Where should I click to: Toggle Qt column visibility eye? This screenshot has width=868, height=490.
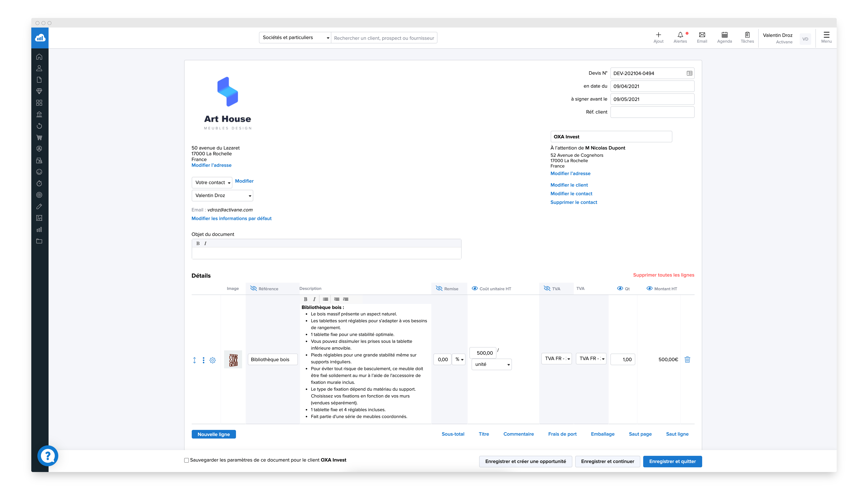pyautogui.click(x=620, y=288)
